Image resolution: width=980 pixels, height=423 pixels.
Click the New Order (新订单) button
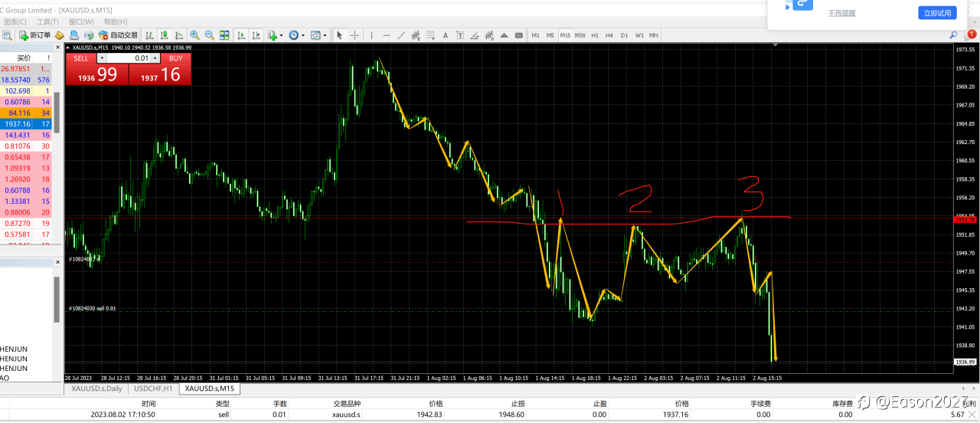coord(34,35)
